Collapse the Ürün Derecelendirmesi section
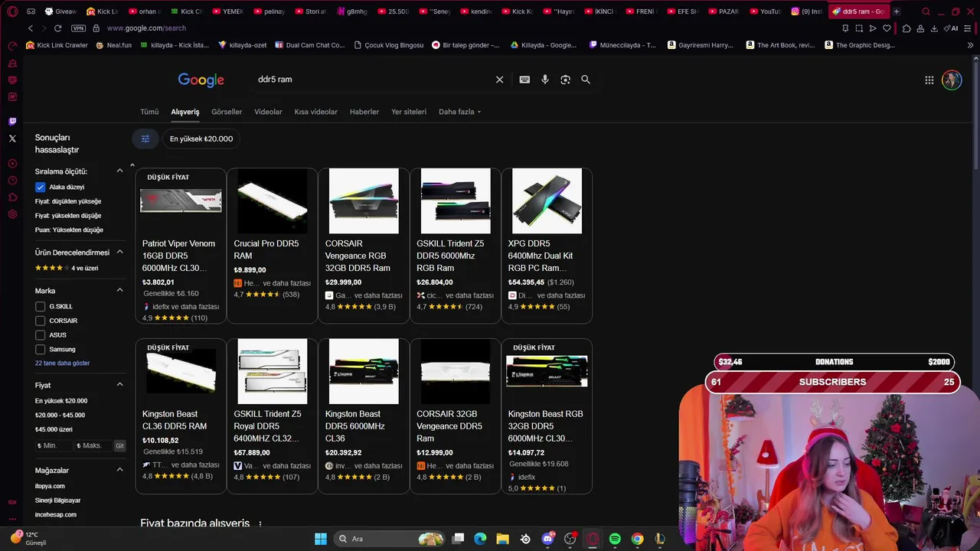Image resolution: width=980 pixels, height=551 pixels. 119,253
